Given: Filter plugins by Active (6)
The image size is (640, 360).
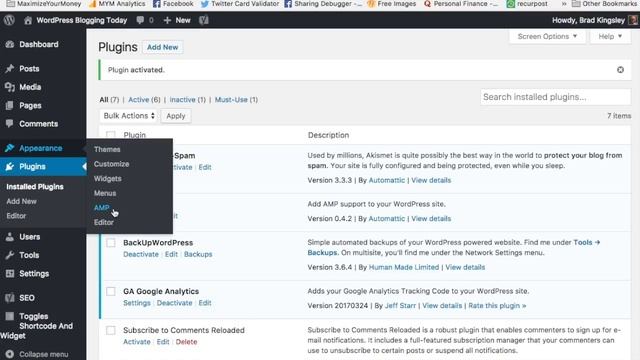Looking at the screenshot, I should pos(144,100).
